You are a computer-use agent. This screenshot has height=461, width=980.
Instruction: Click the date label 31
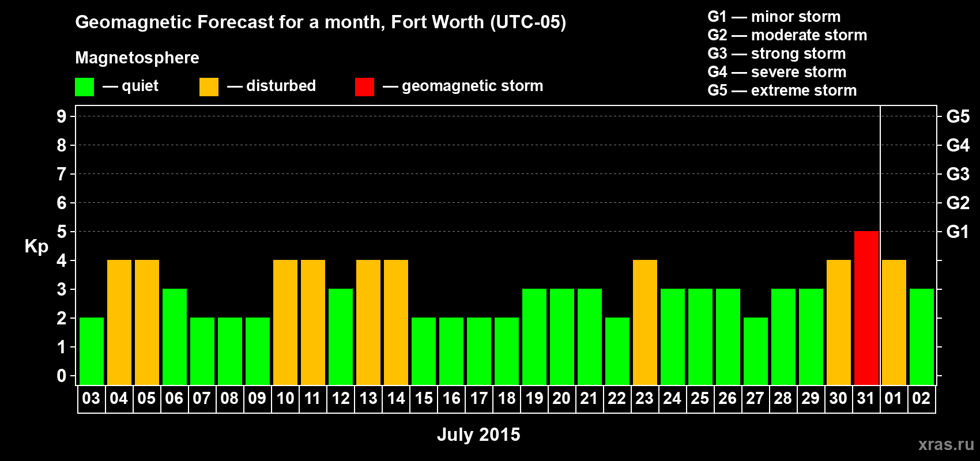coord(866,399)
